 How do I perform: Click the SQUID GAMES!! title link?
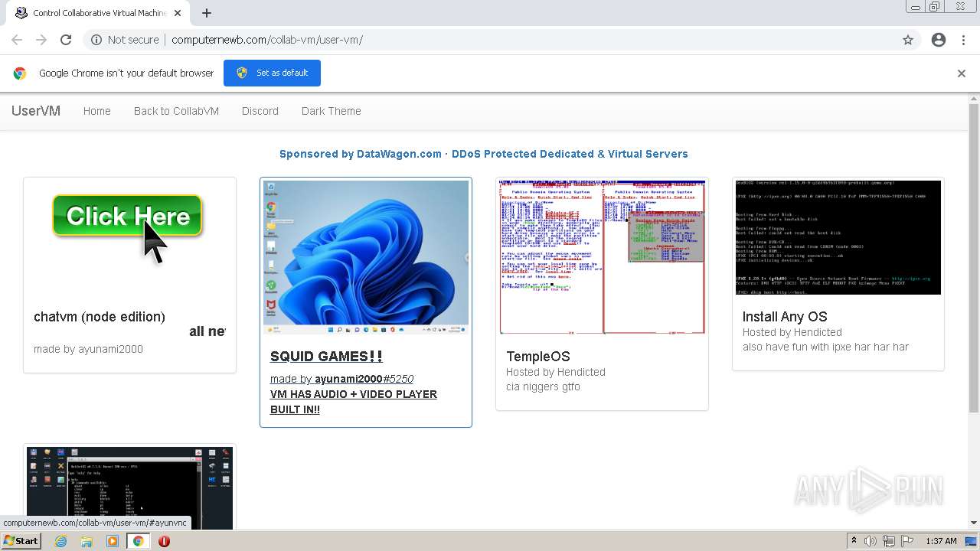[326, 356]
